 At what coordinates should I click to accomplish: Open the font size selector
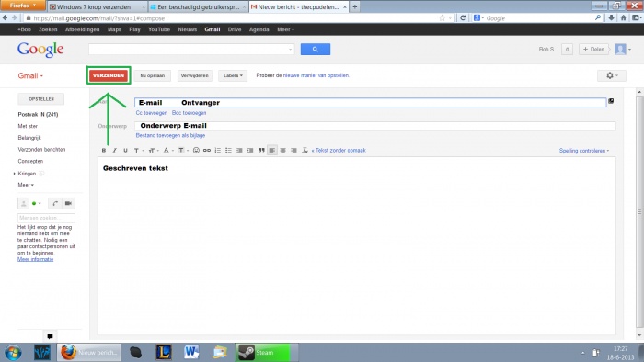pyautogui.click(x=154, y=151)
